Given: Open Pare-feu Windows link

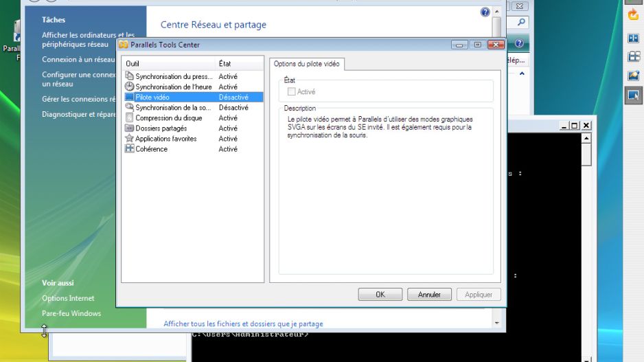Looking at the screenshot, I should (x=71, y=313).
